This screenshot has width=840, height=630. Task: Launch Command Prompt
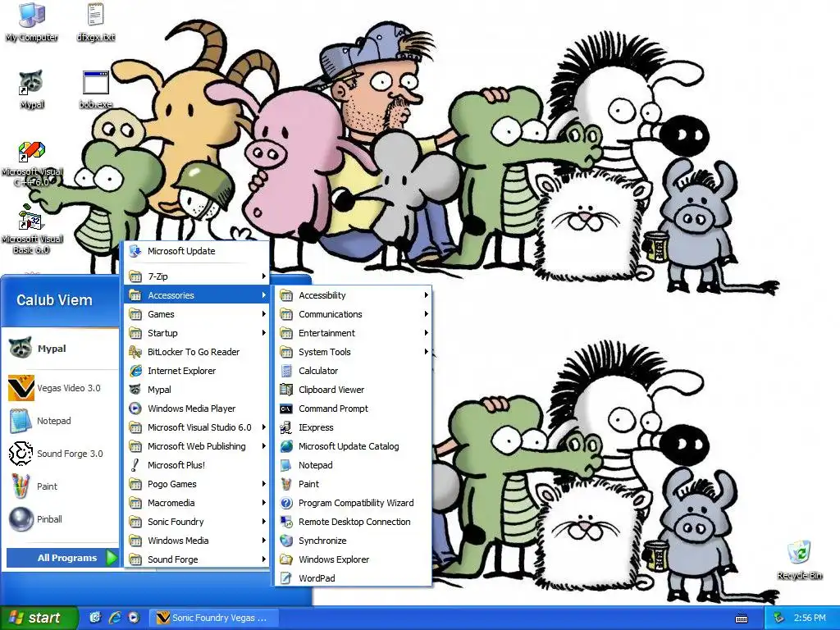[354, 409]
